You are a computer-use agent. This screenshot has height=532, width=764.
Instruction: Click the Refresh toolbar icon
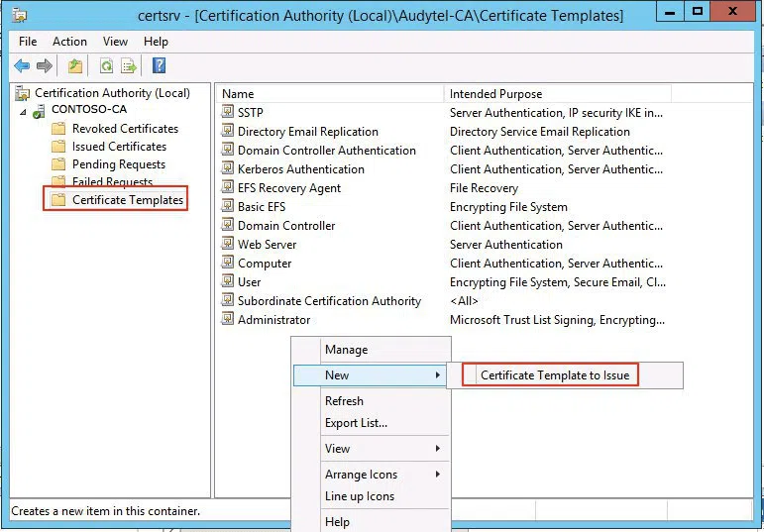pos(106,66)
